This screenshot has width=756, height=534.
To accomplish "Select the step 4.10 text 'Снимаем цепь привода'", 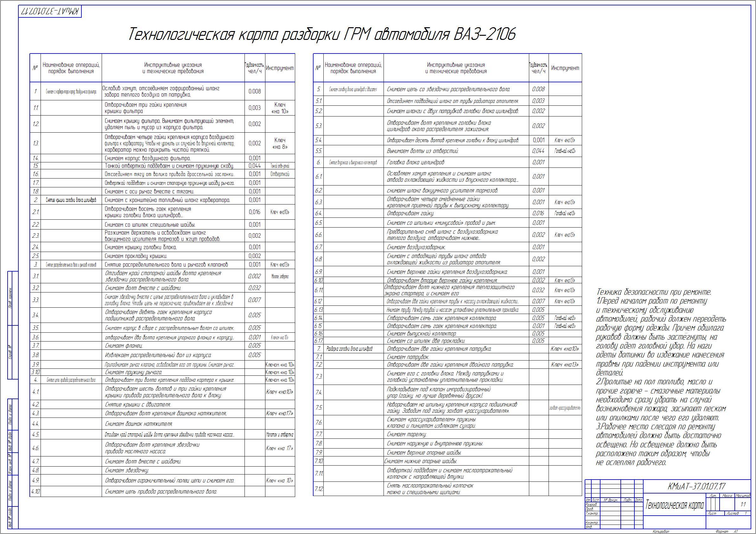I will (161, 492).
